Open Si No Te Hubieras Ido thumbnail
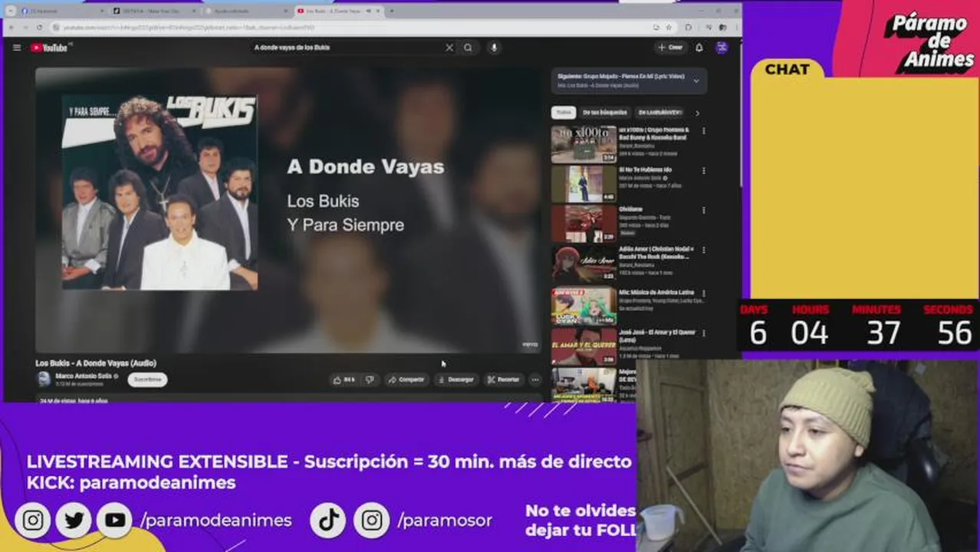This screenshot has height=552, width=980. (584, 184)
